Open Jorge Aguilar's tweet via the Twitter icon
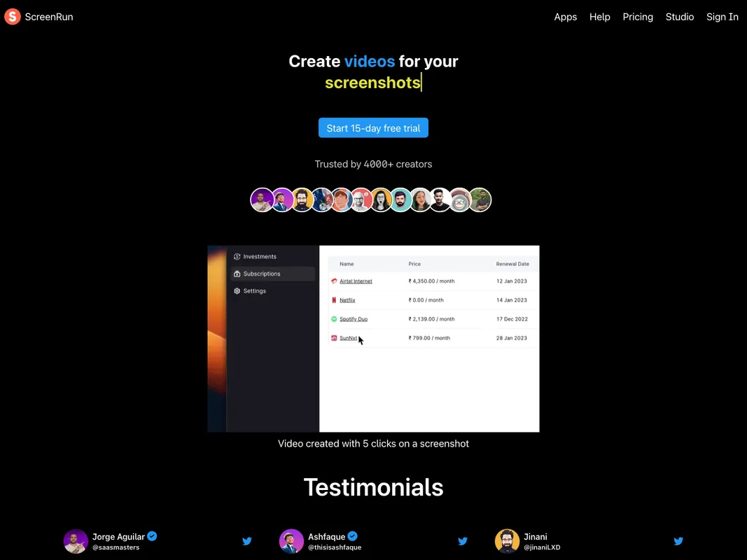The width and height of the screenshot is (747, 560). [x=247, y=541]
